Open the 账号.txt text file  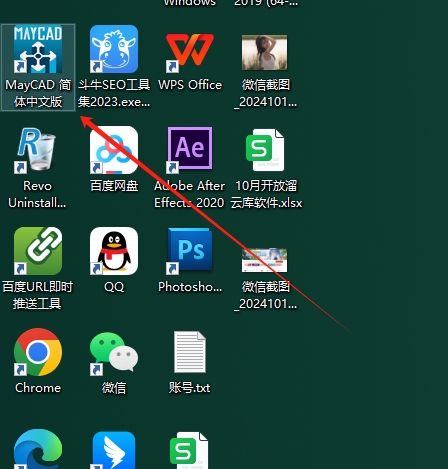click(x=190, y=352)
